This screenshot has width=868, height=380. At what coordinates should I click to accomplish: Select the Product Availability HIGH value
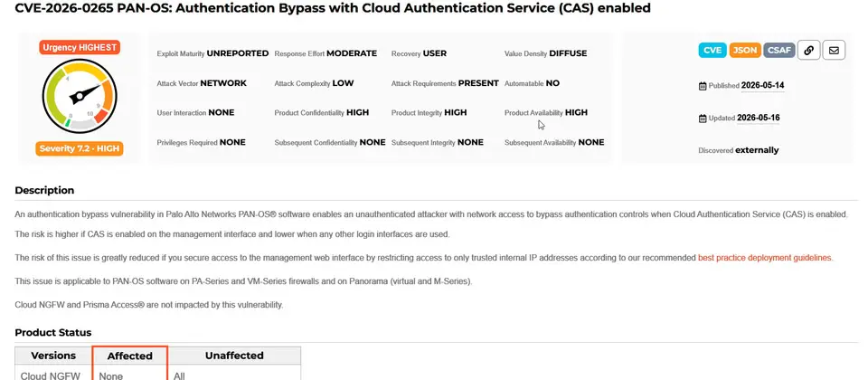(576, 112)
